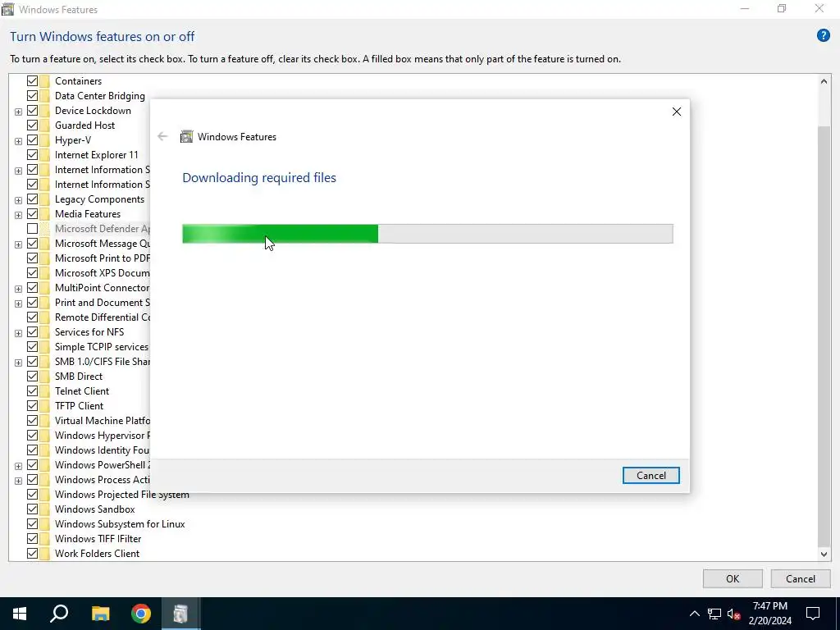Open the taskbar search icon
This screenshot has width=840, height=630.
59,614
